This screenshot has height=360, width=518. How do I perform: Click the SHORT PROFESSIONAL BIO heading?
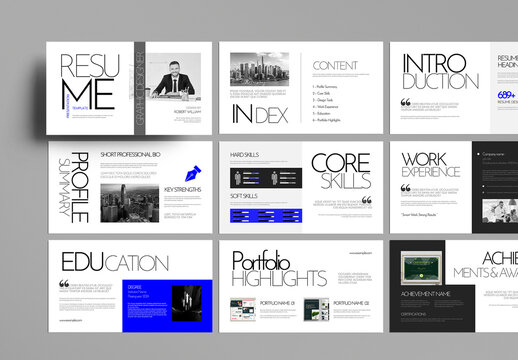[x=130, y=154]
